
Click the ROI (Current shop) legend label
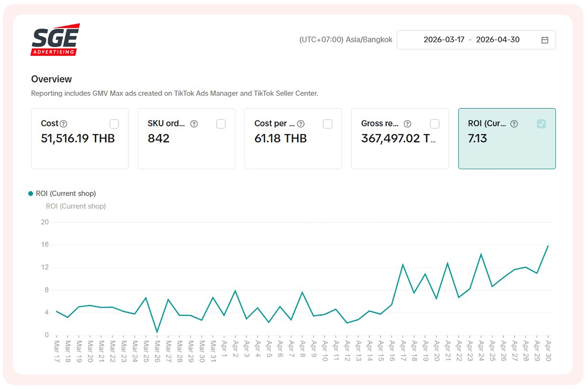(66, 194)
